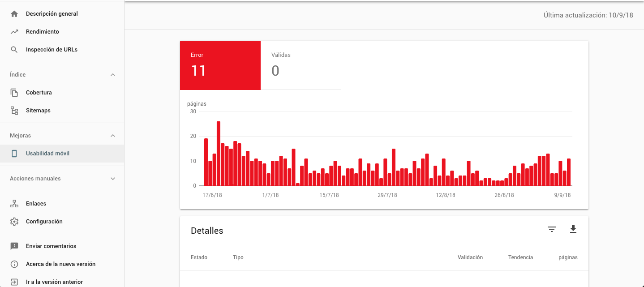Click the Validación column header
The width and height of the screenshot is (644, 287).
[470, 257]
